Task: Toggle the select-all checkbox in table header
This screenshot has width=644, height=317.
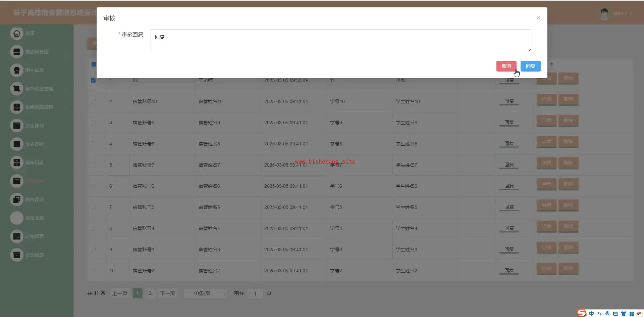Action: click(x=94, y=64)
